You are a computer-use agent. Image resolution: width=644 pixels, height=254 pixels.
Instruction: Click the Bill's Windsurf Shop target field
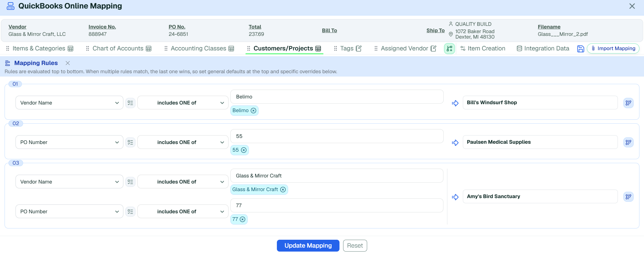pyautogui.click(x=540, y=103)
